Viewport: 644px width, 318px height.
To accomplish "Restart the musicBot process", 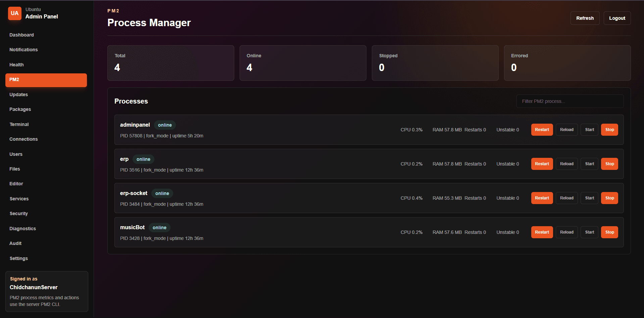I will (542, 232).
